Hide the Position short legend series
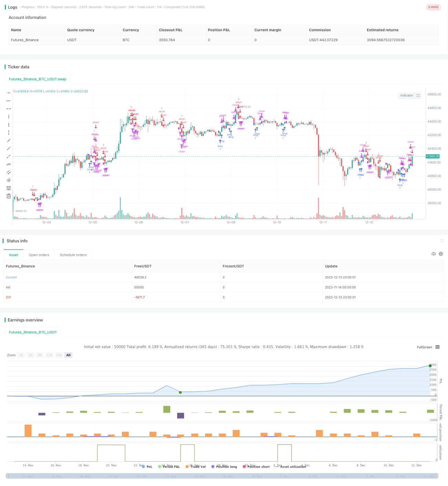 [x=256, y=467]
